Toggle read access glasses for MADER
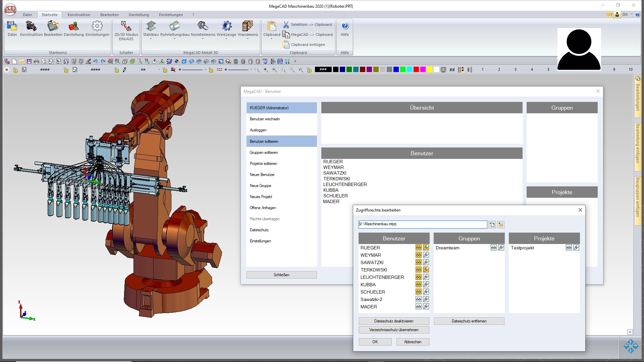The image size is (644, 362). click(418, 307)
